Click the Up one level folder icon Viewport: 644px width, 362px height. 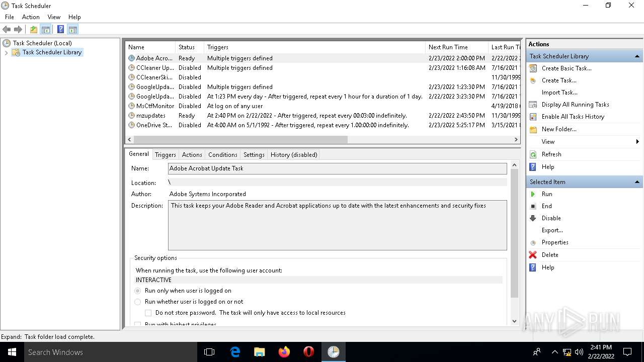[x=33, y=30]
